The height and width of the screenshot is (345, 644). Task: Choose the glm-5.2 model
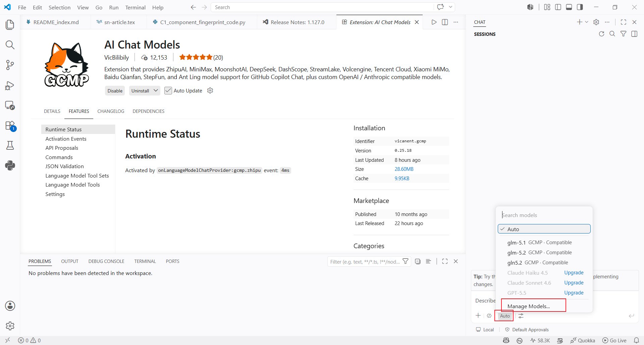point(544,253)
